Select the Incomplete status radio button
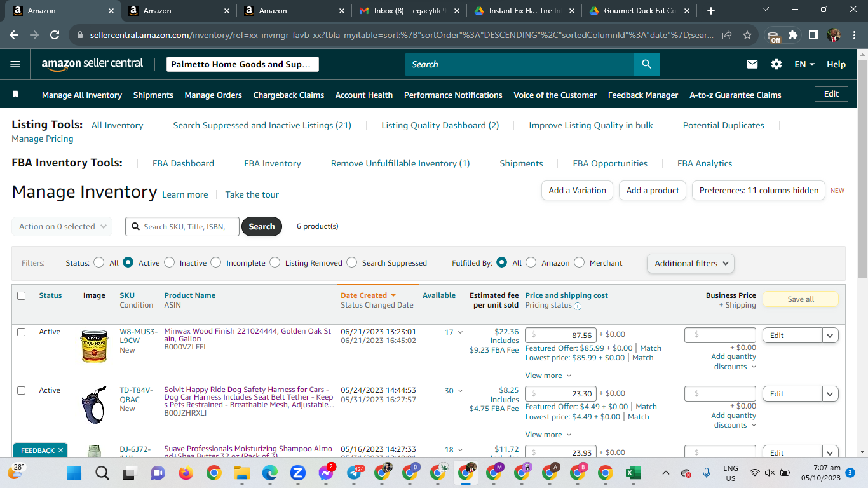Screen dimensions: 868x488 (216, 262)
